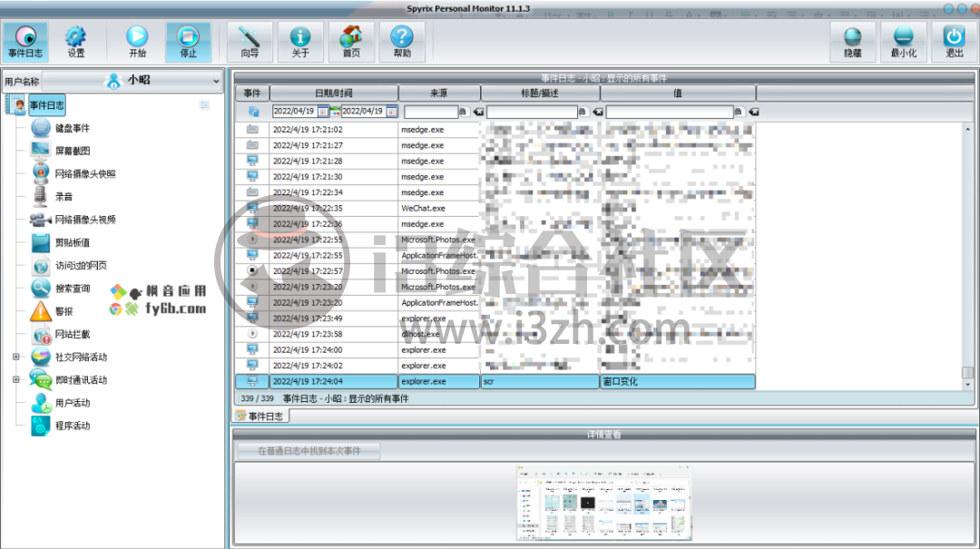Open 剪贴板值 in the sidebar
The height and width of the screenshot is (549, 980).
coord(72,242)
